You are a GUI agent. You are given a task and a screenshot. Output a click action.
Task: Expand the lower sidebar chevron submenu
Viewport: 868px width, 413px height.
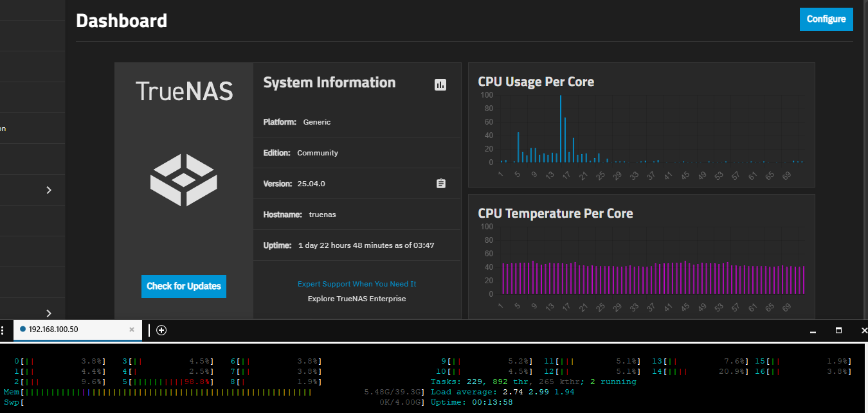49,313
